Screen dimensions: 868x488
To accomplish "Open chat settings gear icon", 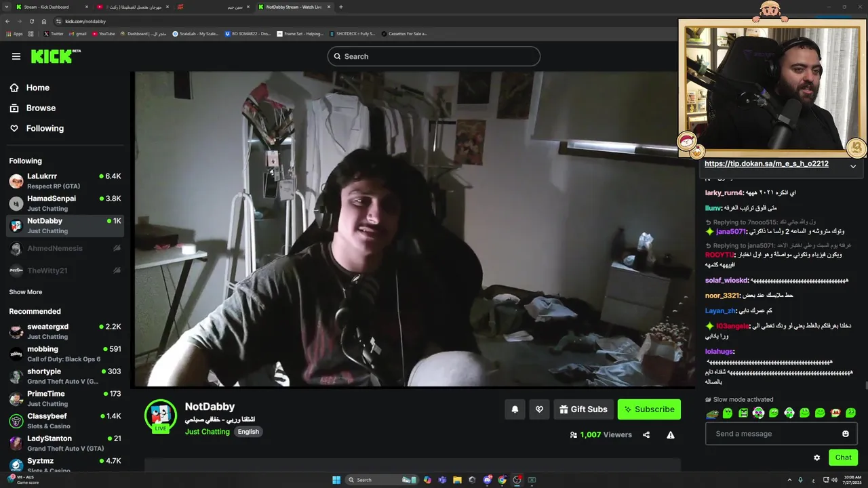I will coord(817,457).
